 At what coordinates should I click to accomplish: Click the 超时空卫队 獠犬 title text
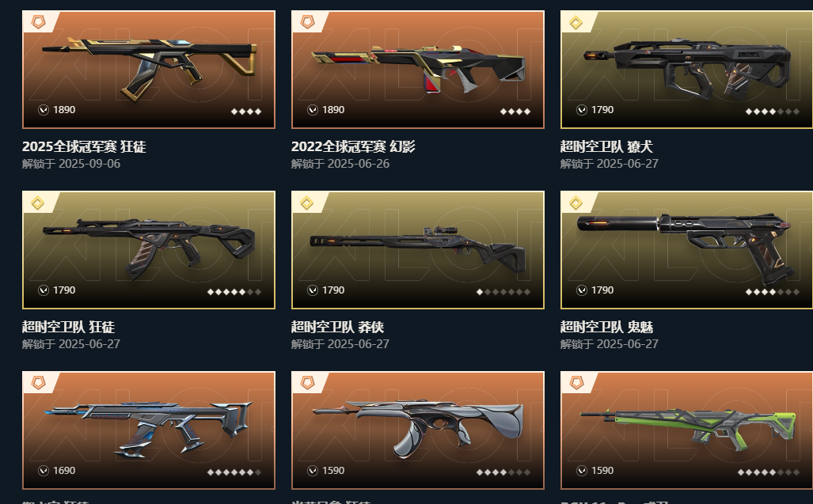click(606, 146)
